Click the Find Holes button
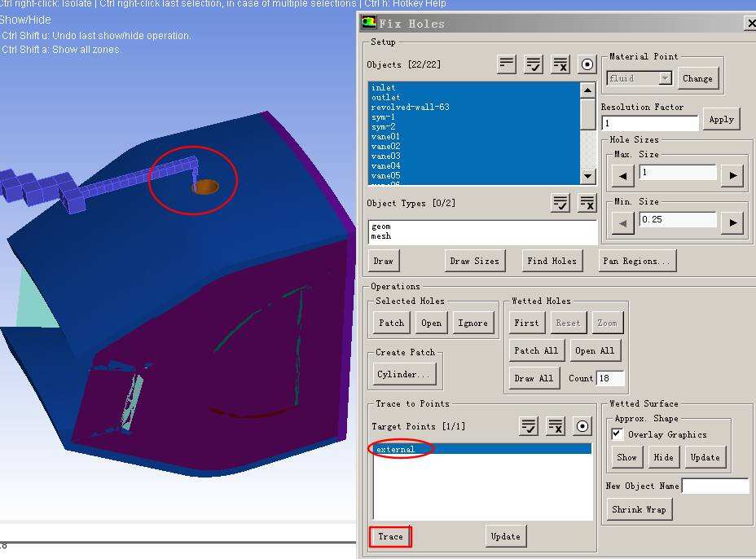Viewport: 756px width, 559px height. pos(552,261)
